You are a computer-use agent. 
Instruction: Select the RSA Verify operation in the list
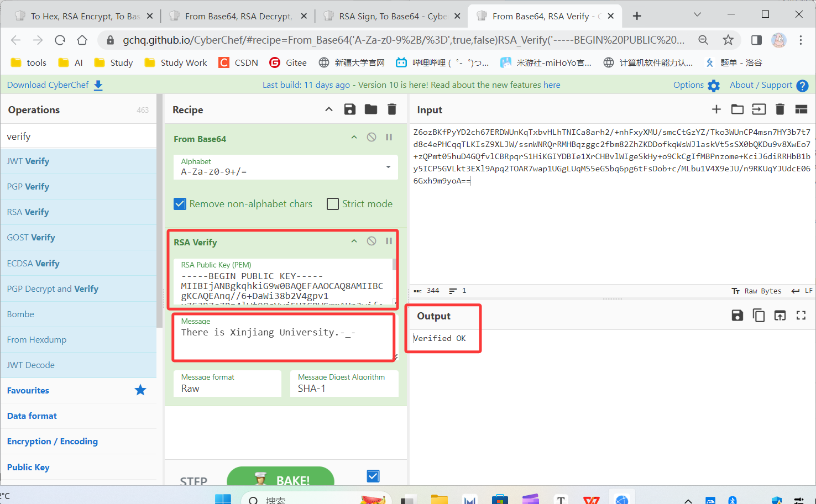pos(79,212)
